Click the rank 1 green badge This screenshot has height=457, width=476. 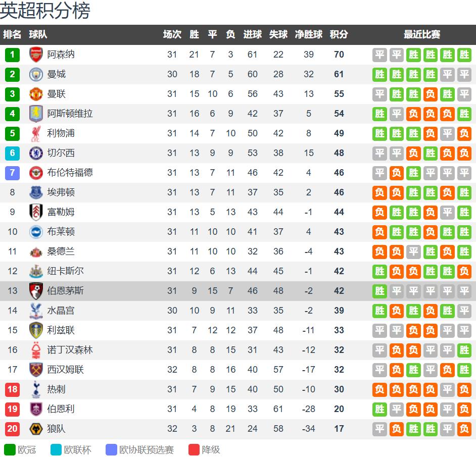pos(12,55)
